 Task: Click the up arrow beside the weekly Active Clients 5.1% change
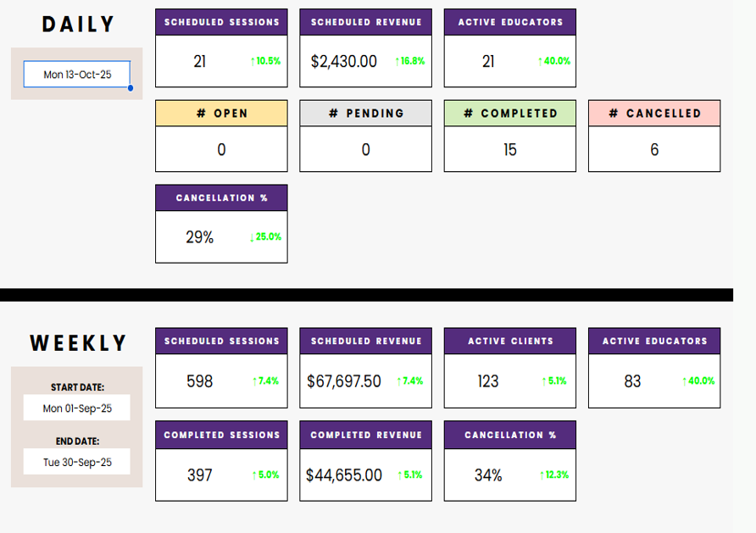point(543,381)
